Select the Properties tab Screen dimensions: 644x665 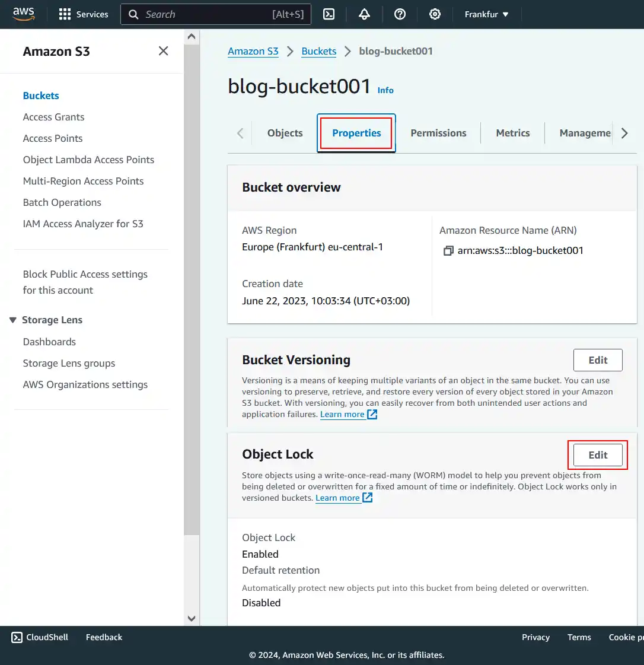356,133
